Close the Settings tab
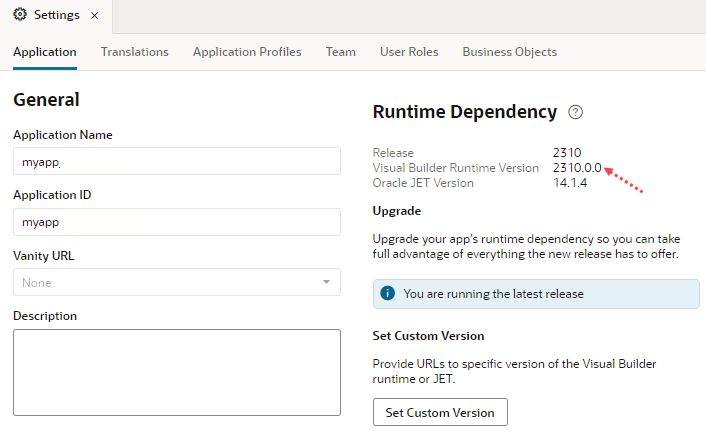Screen dimensions: 706x437 94,16
